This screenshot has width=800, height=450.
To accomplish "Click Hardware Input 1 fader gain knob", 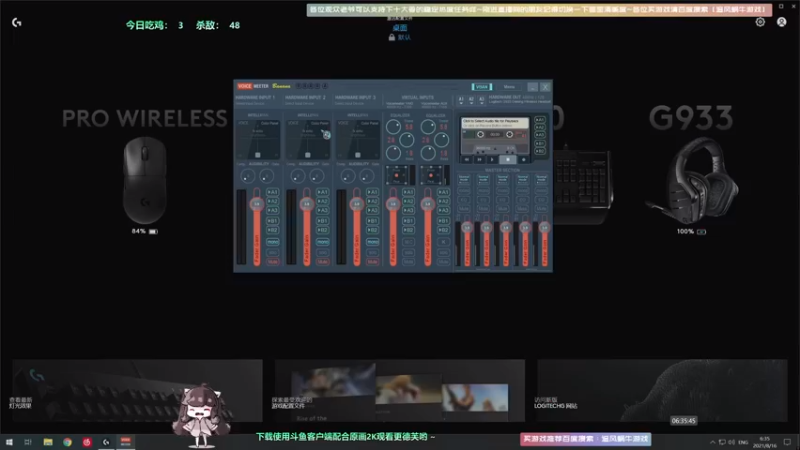I will click(257, 204).
